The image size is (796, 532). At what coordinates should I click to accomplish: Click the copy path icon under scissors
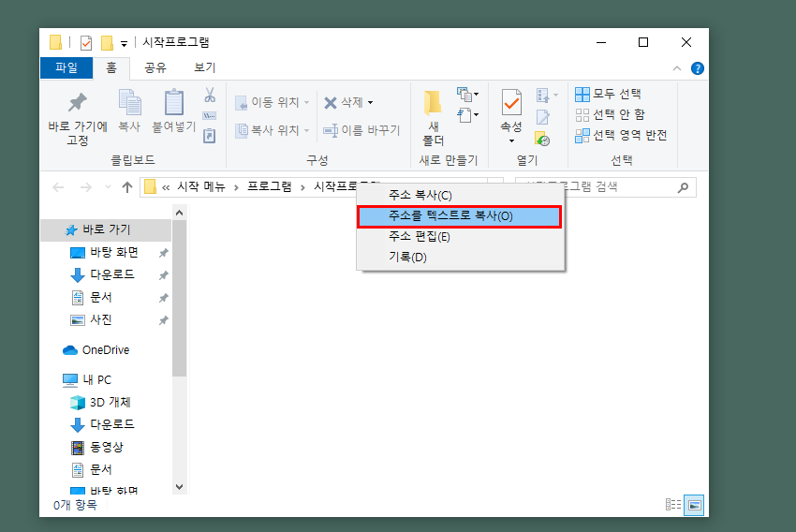[210, 116]
